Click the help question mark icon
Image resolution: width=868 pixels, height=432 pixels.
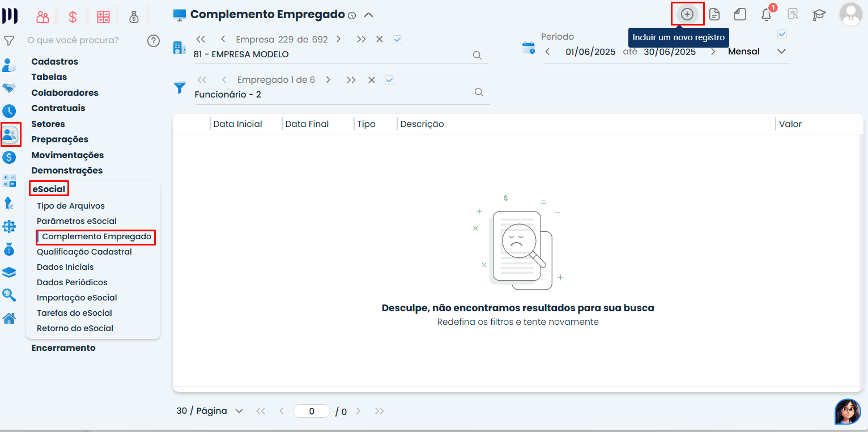(153, 40)
